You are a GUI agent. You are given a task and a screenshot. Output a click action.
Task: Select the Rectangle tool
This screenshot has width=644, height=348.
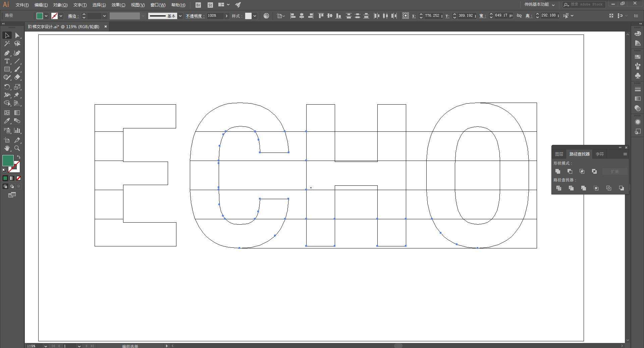point(7,69)
